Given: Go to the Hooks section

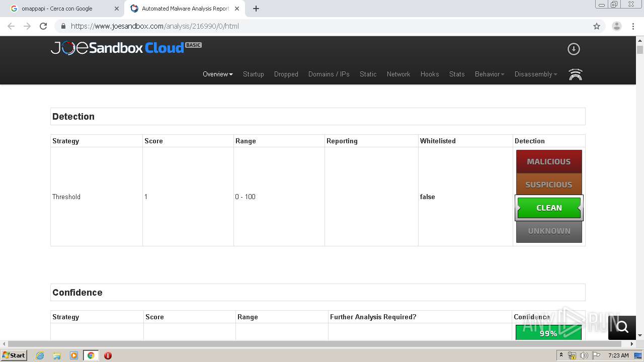Looking at the screenshot, I should [430, 74].
